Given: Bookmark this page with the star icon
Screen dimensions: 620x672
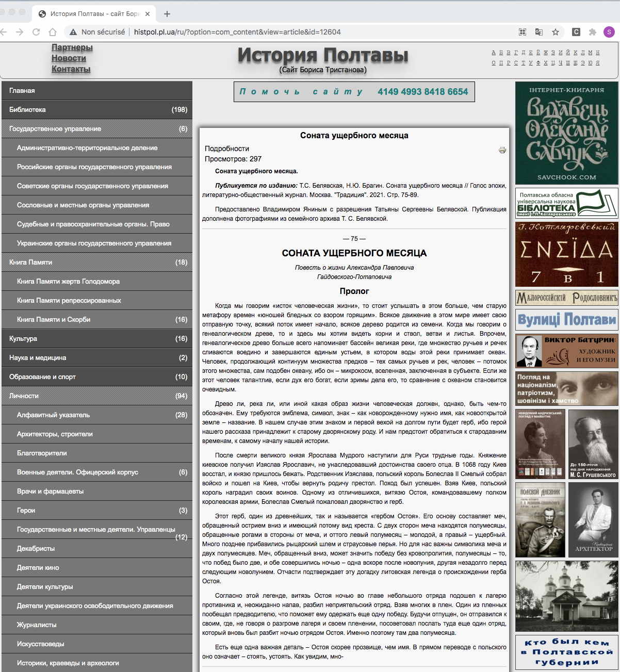Looking at the screenshot, I should [556, 32].
